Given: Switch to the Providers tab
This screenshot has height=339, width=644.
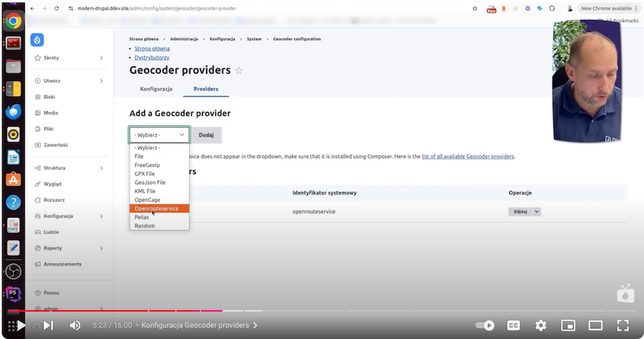Looking at the screenshot, I should [x=206, y=88].
